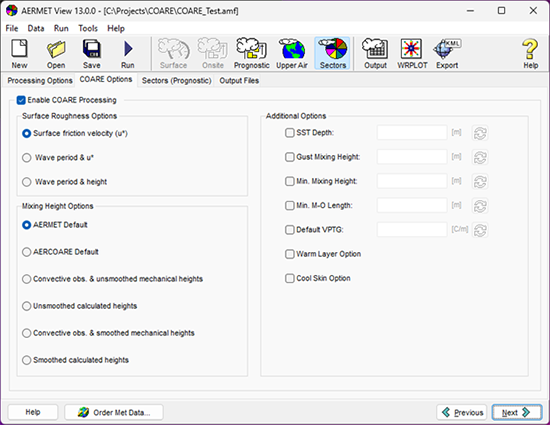Select AERCOARE Default mixing height
Viewport: 550px width, 425px height.
26,252
